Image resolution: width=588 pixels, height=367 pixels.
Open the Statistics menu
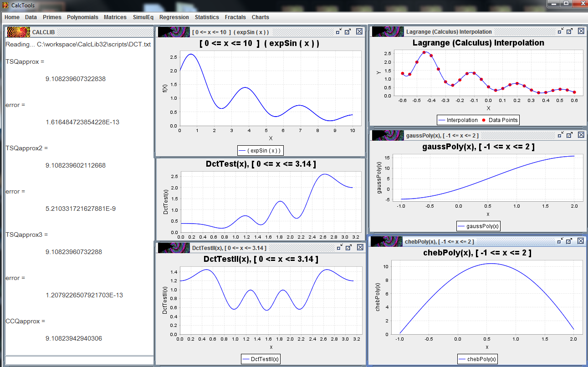pos(207,17)
